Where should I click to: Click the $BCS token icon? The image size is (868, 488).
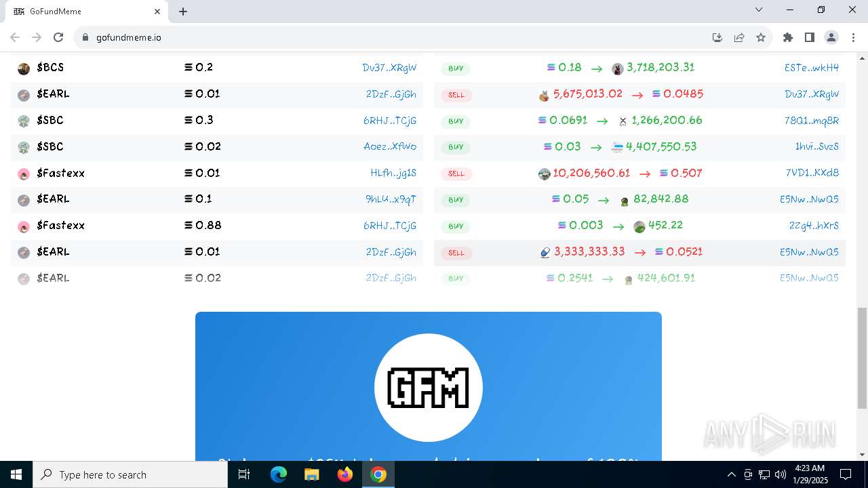tap(24, 68)
